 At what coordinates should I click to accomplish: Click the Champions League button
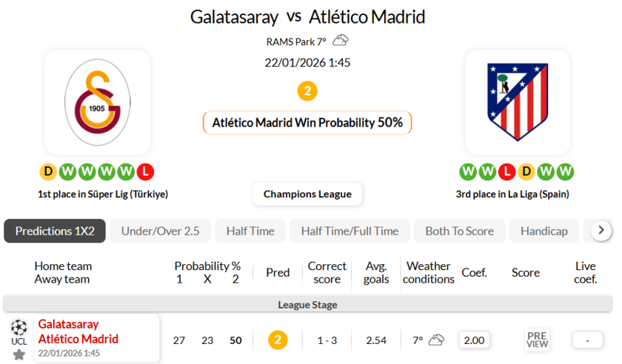[x=307, y=194]
